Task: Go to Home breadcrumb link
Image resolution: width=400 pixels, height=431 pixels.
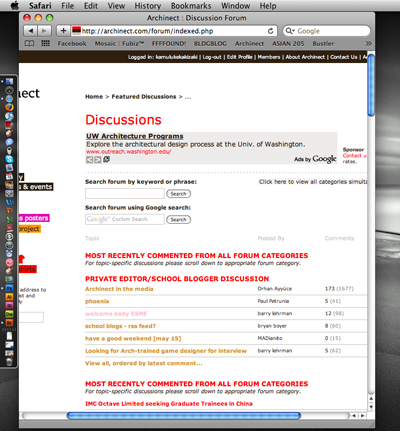Action: [x=94, y=97]
